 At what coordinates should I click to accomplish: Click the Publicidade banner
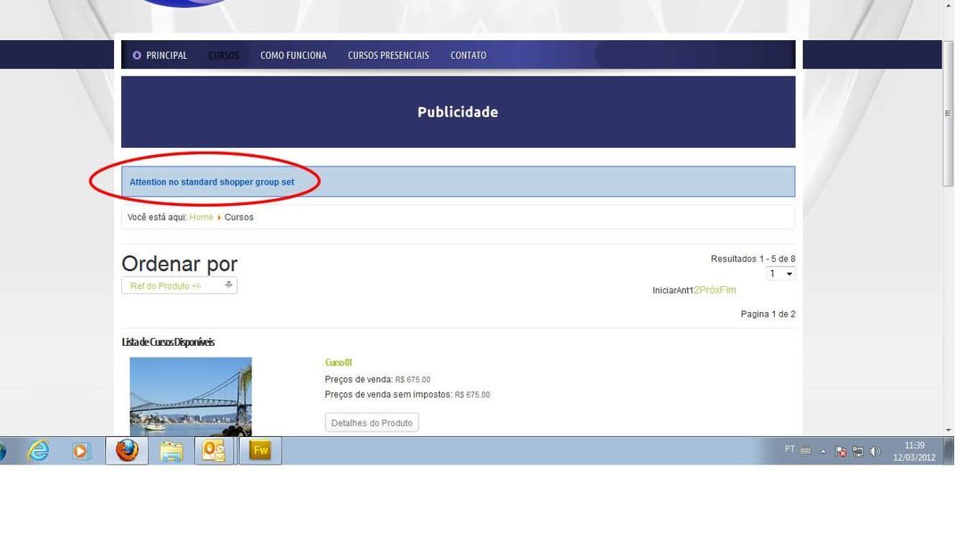(x=458, y=112)
